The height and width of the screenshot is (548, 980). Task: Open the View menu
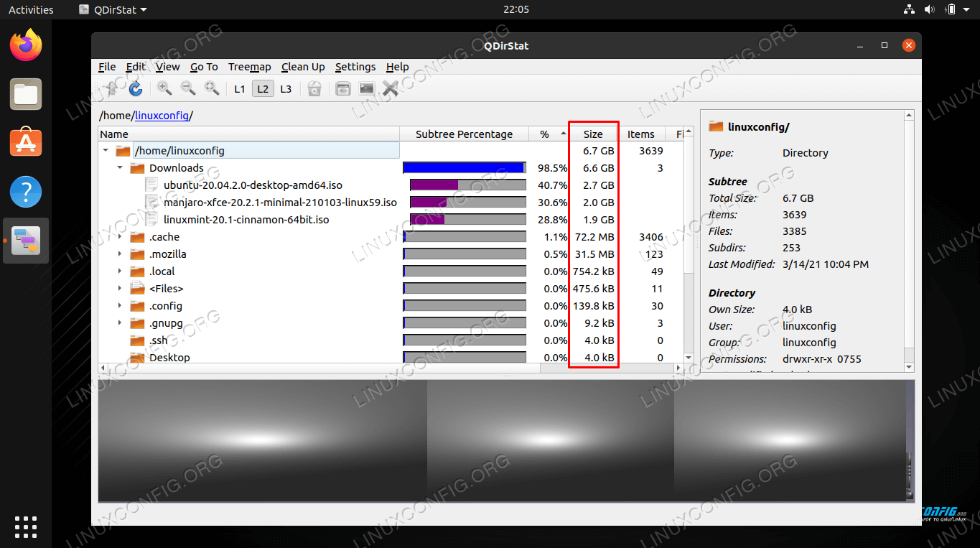coord(167,67)
